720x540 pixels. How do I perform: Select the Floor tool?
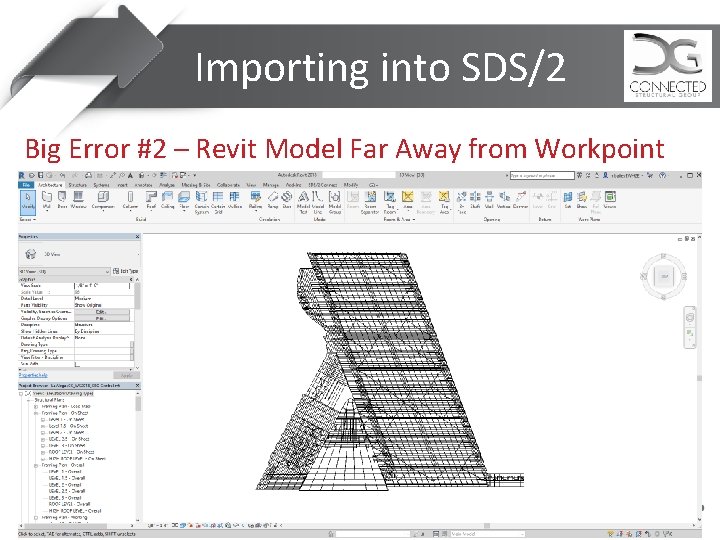tap(184, 201)
